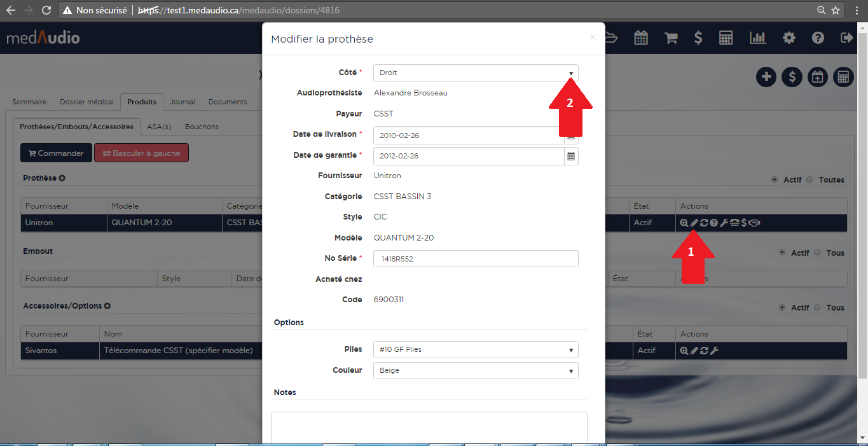Click the Commander button
The height and width of the screenshot is (446, 868).
[x=56, y=153]
